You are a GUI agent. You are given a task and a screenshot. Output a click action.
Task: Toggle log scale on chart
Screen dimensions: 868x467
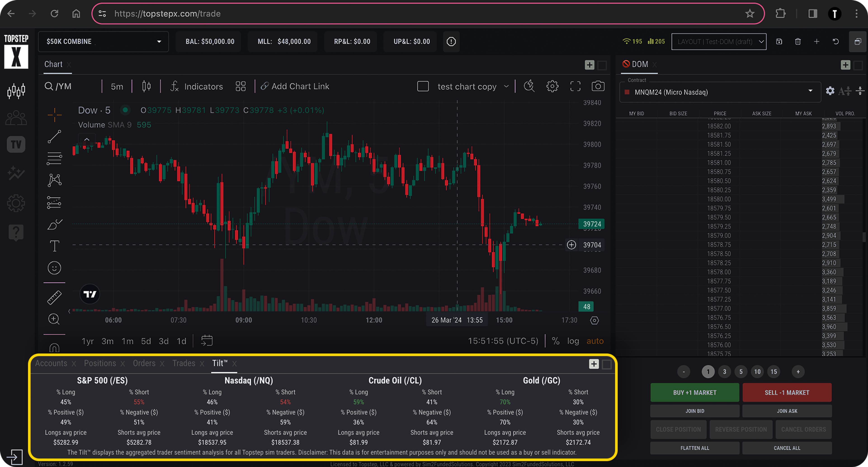pyautogui.click(x=573, y=341)
